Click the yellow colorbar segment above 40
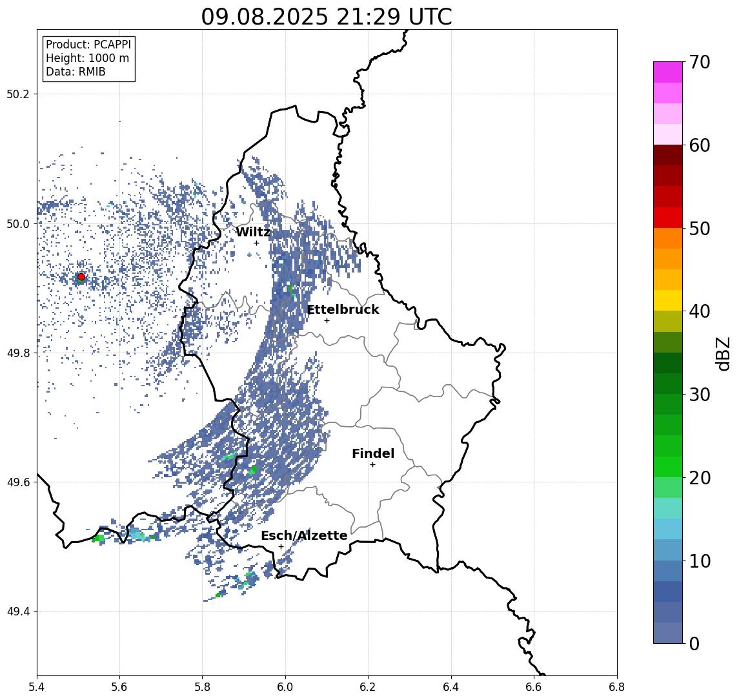This screenshot has width=739, height=700. coord(668,300)
